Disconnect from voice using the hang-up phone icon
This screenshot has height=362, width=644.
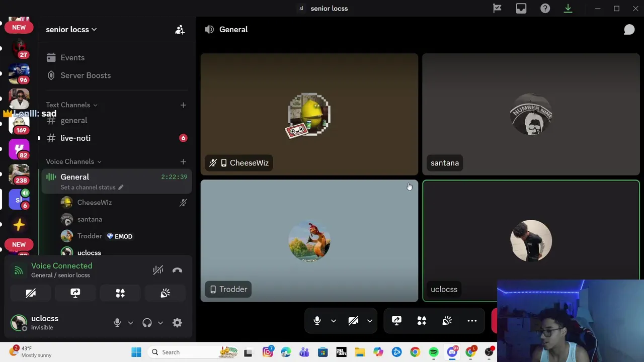[x=177, y=270]
